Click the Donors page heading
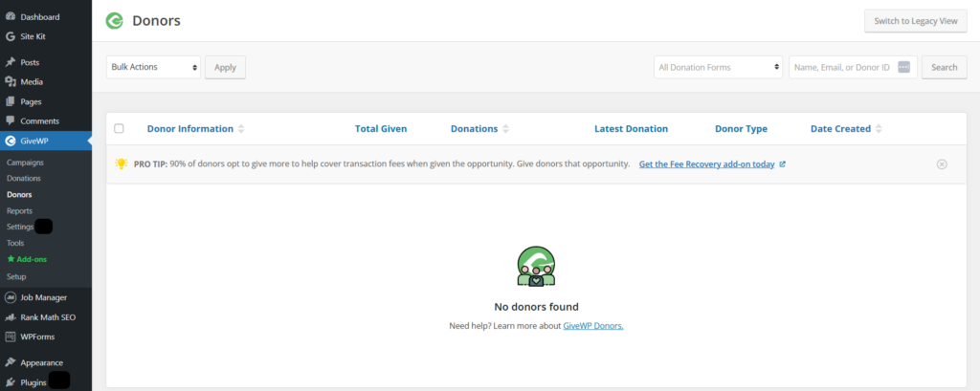Viewport: 980px width, 391px height. pyautogui.click(x=156, y=21)
